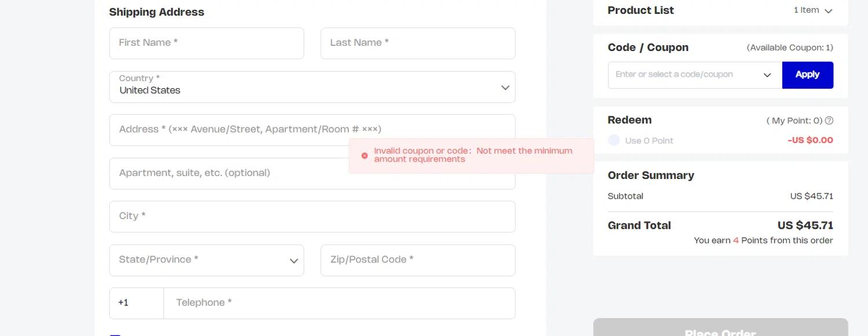868x336 pixels.
Task: Click the red error icon in the coupon alert
Action: [365, 155]
